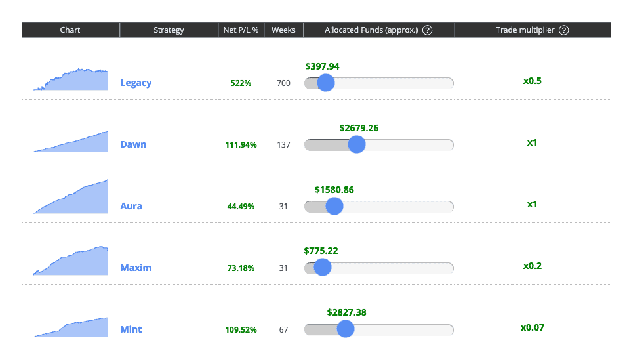Click the Dawn allocated funds slider handle
The height and width of the screenshot is (355, 644).
(x=357, y=144)
